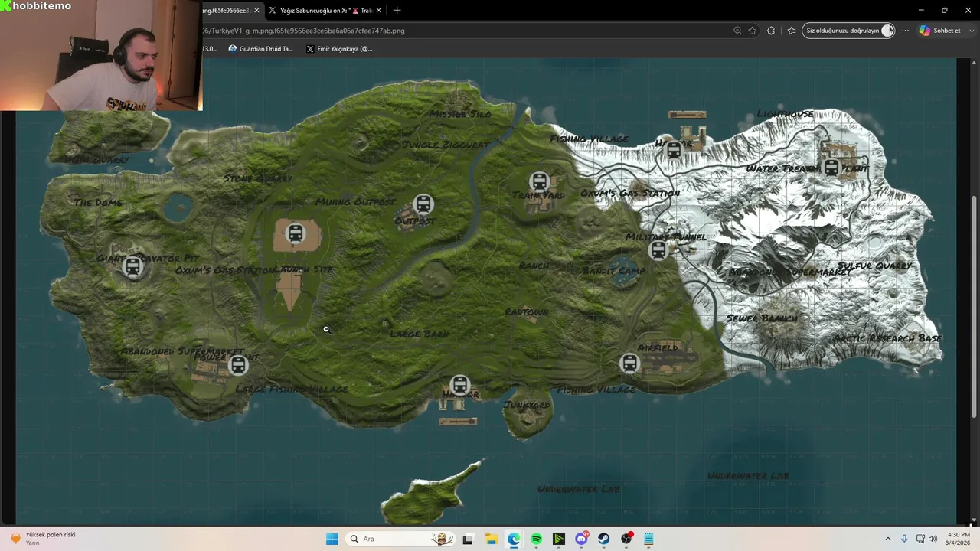
Task: Click the Junkyard label on the map
Action: click(527, 405)
